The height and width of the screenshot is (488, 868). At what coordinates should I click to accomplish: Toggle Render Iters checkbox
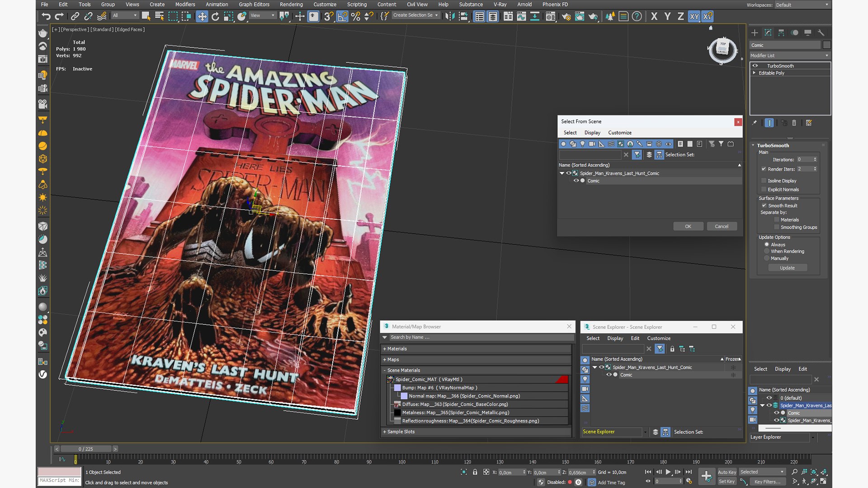764,169
